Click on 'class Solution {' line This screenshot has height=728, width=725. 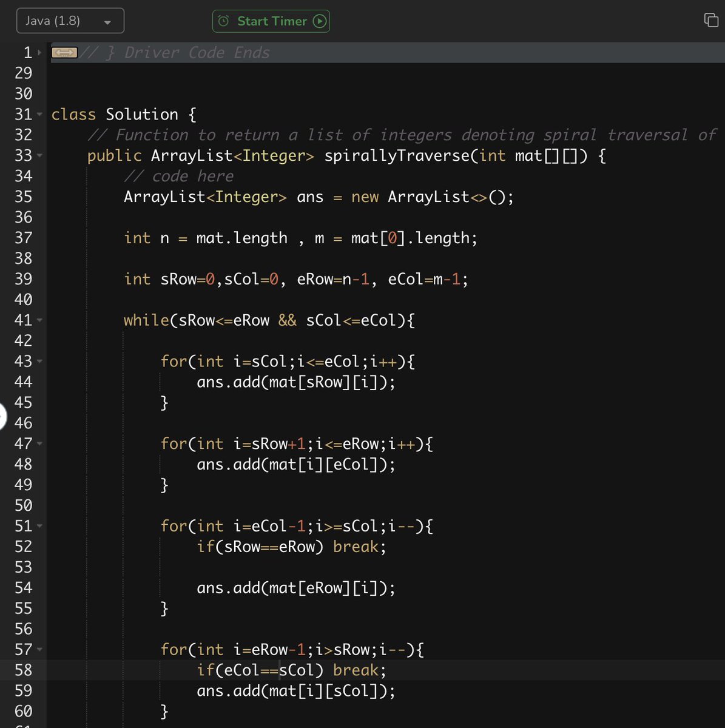(x=124, y=115)
